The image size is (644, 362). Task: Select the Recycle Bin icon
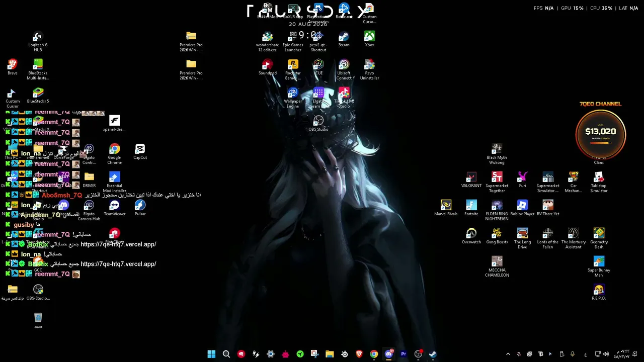[x=38, y=320]
